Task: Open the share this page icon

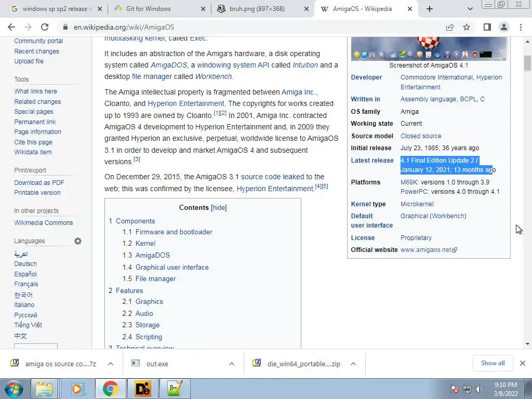Action: [450, 27]
